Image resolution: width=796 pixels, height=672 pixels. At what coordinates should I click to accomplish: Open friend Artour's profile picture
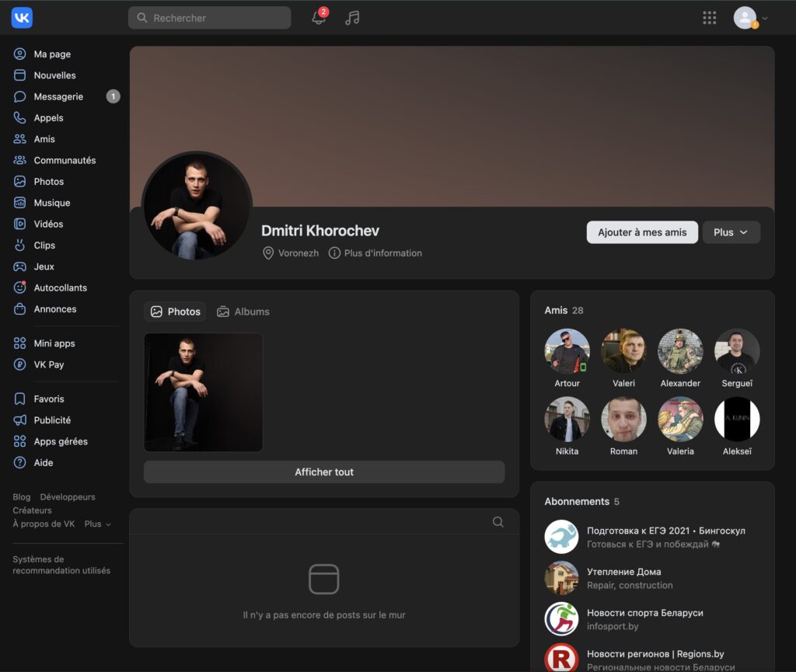click(x=567, y=351)
